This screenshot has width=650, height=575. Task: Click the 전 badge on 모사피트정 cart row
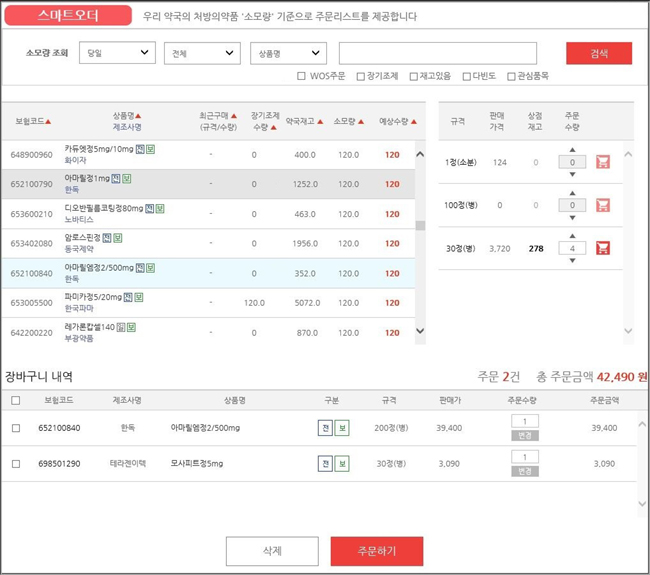tap(325, 463)
